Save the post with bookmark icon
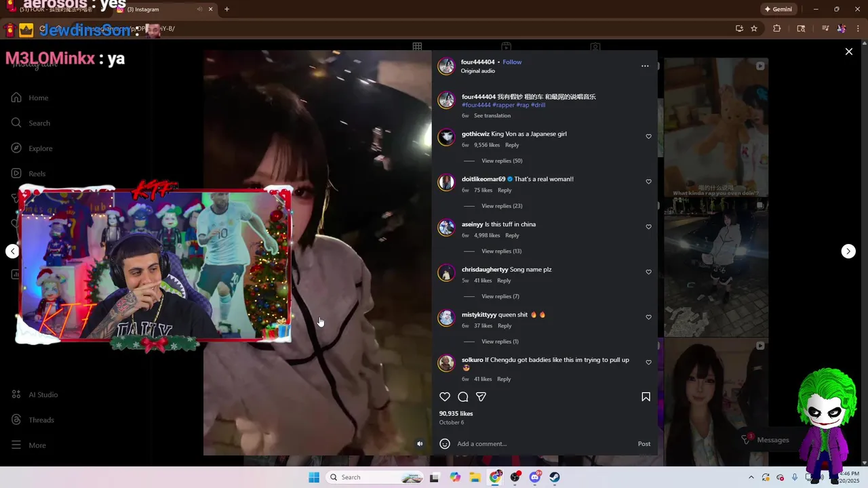868x488 pixels. coord(646,397)
